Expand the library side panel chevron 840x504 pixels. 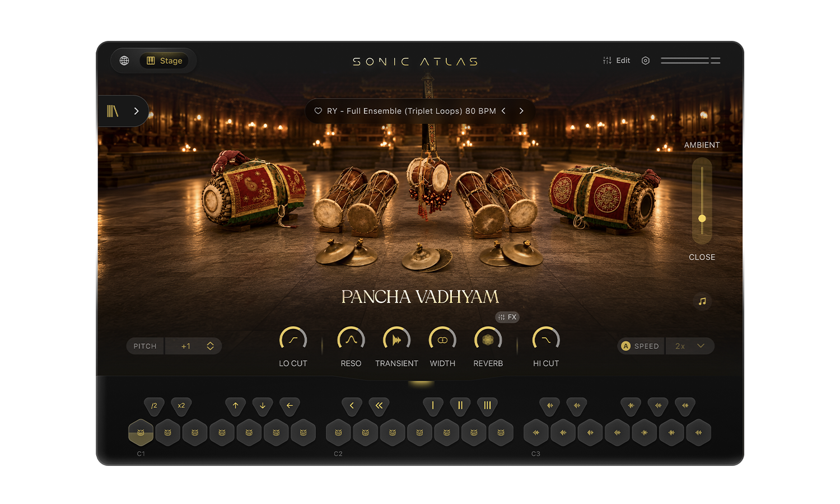136,111
